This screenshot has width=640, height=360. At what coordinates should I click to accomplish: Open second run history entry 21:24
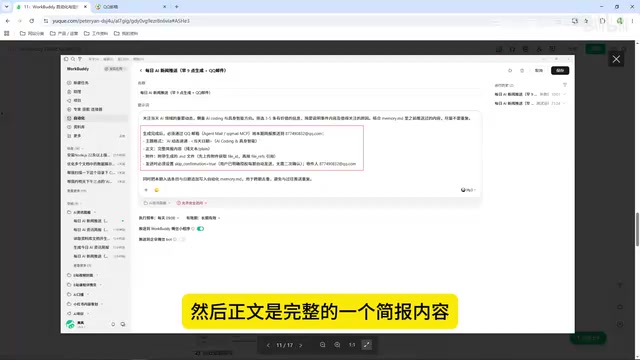(530, 103)
